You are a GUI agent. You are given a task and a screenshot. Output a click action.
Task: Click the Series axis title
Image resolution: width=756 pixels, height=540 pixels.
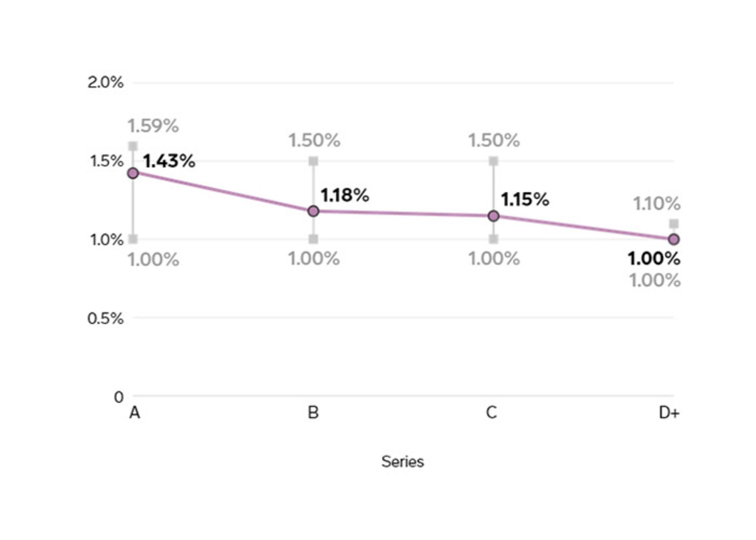(402, 462)
